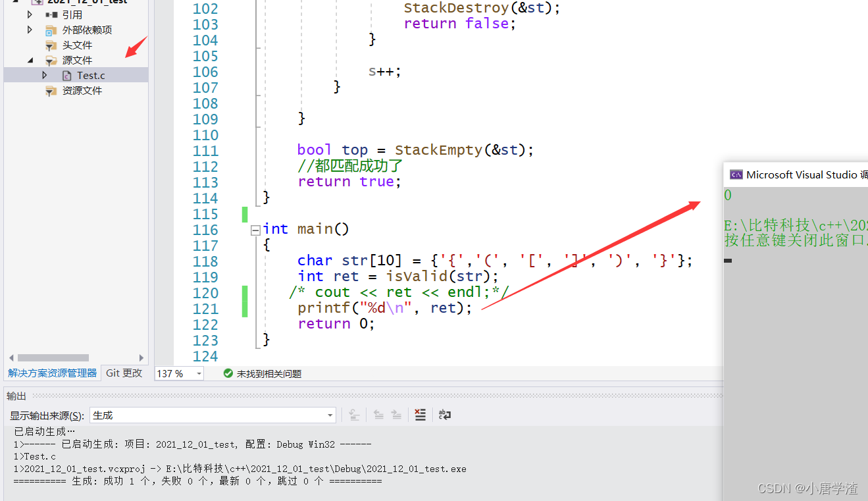
Task: Click output line '1>Test.c'
Action: (x=35, y=457)
